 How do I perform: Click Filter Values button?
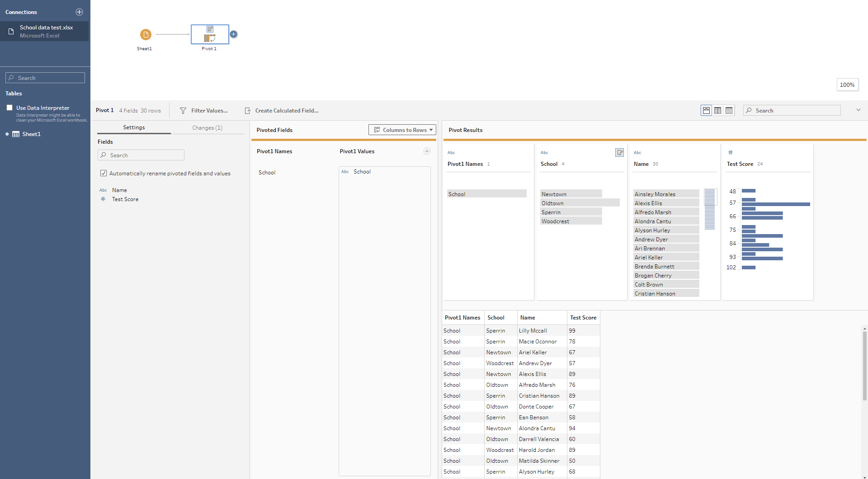(204, 111)
